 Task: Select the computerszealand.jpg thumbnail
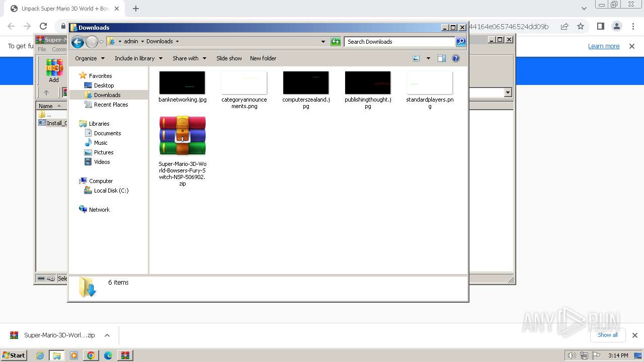[x=306, y=82]
